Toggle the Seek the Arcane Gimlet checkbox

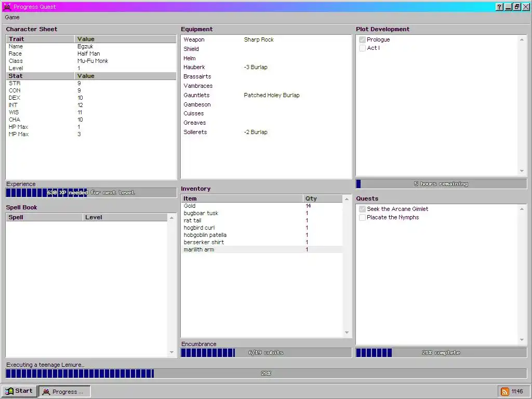tap(362, 209)
